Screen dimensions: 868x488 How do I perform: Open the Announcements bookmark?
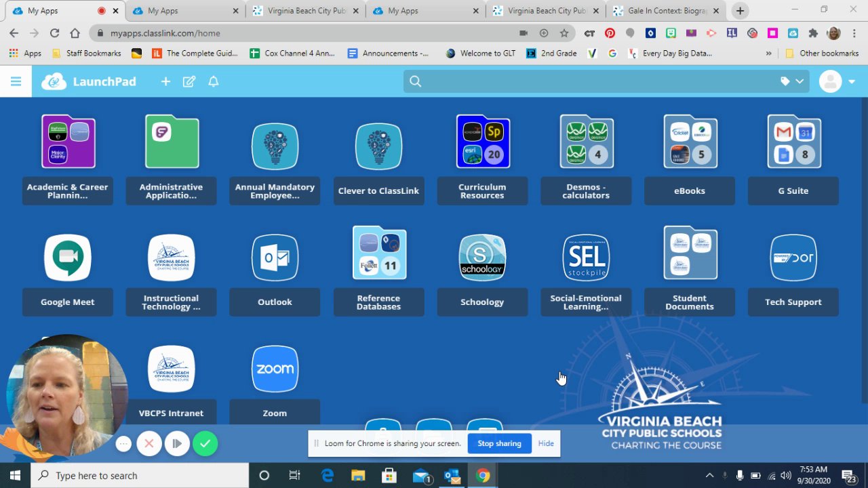click(388, 54)
